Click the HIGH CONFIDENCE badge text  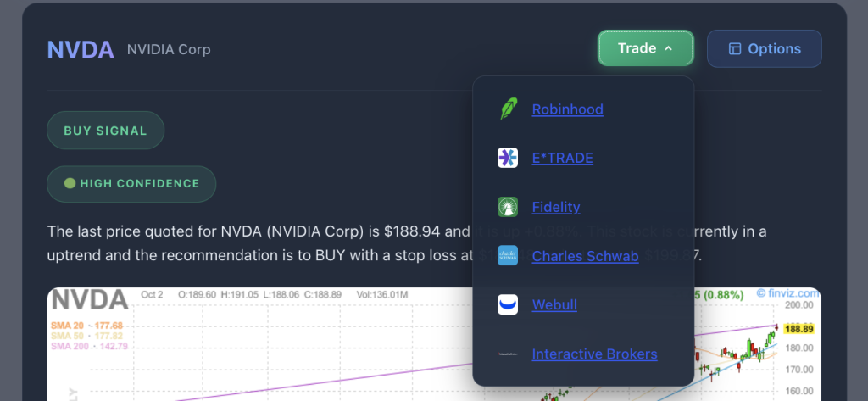(x=140, y=183)
